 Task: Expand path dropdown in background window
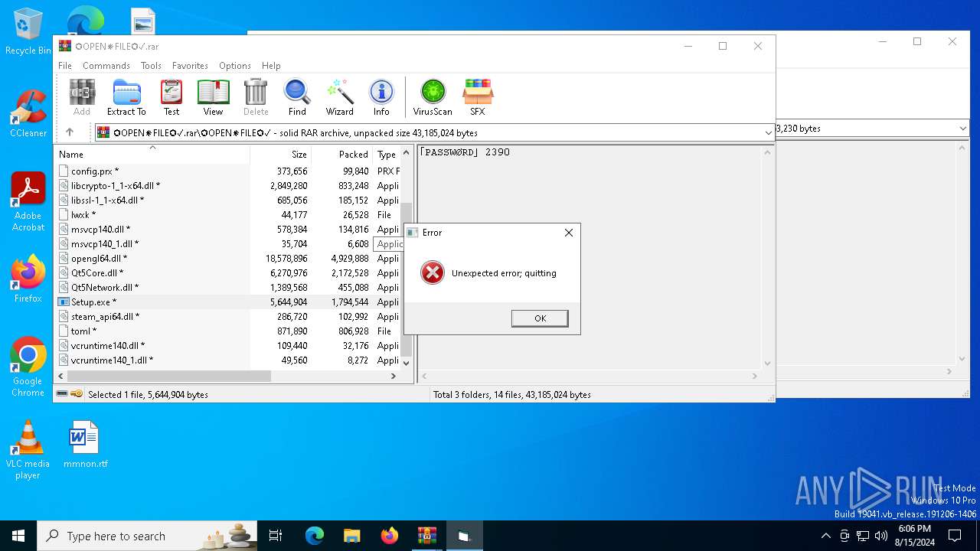pos(963,129)
